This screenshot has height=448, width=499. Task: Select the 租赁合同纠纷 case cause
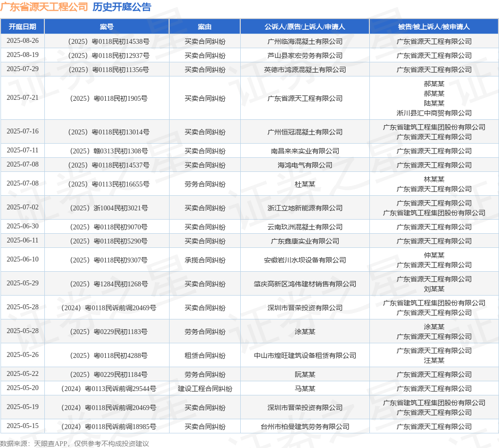205,355
